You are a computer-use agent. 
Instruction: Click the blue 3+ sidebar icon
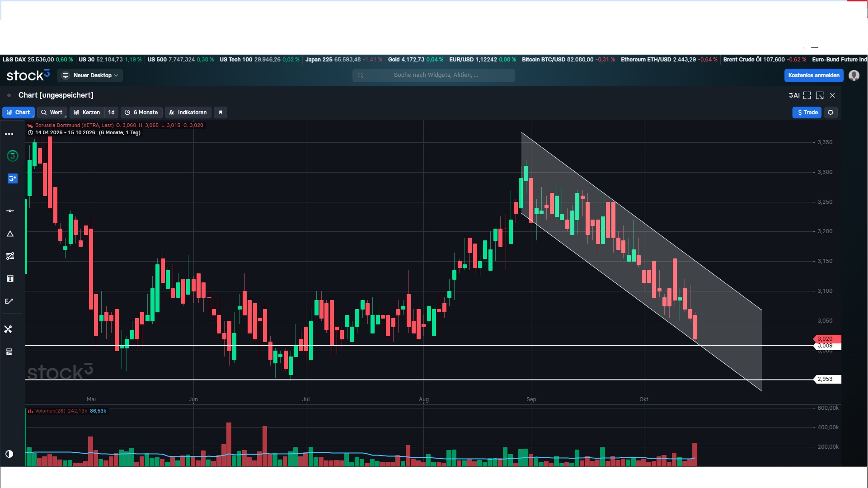pyautogui.click(x=13, y=178)
